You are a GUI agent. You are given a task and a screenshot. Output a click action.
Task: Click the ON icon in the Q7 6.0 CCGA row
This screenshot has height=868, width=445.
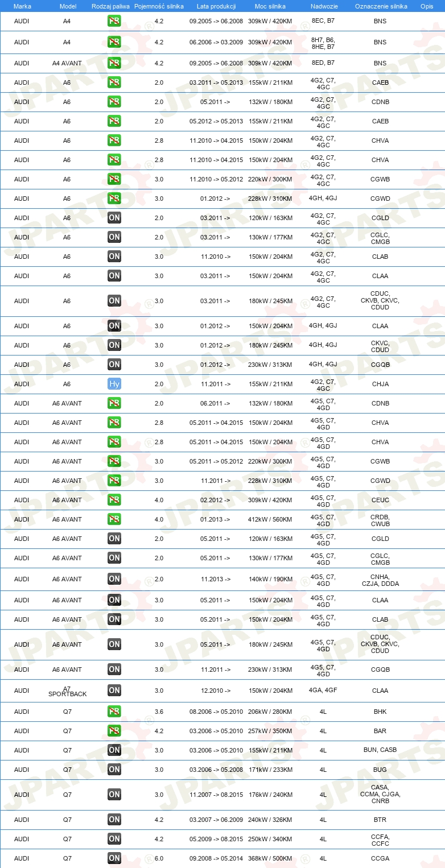click(114, 858)
